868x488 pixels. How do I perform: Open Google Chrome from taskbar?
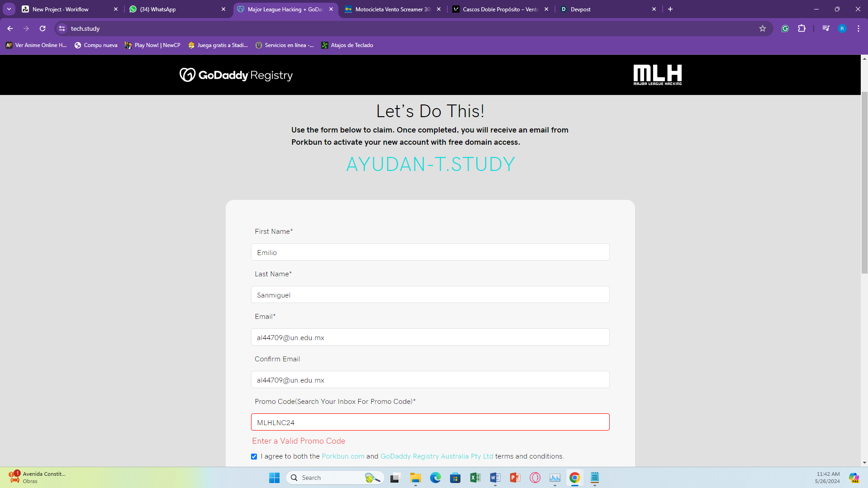pos(575,478)
